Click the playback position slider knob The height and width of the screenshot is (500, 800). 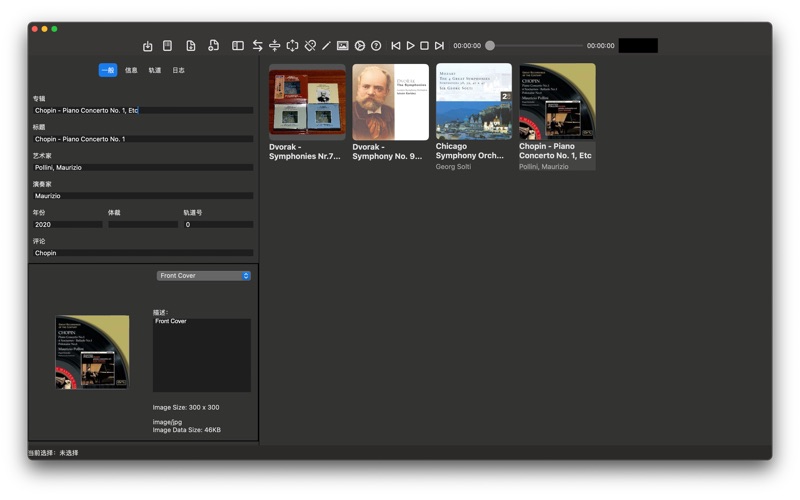tap(490, 46)
